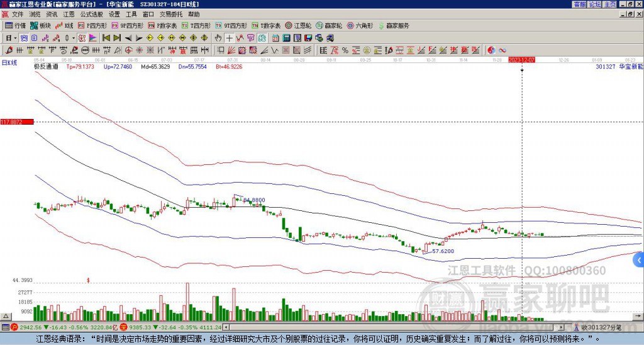Click the highlighted date 2023-12-07 marker

click(x=521, y=60)
